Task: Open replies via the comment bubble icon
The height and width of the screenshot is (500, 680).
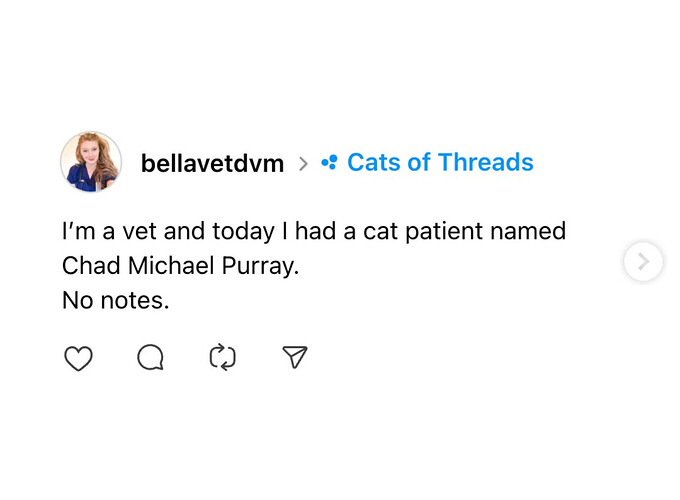Action: (150, 357)
